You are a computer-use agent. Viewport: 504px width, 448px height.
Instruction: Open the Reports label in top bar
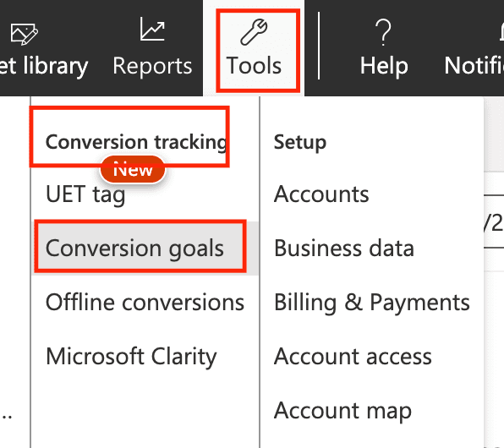click(152, 66)
